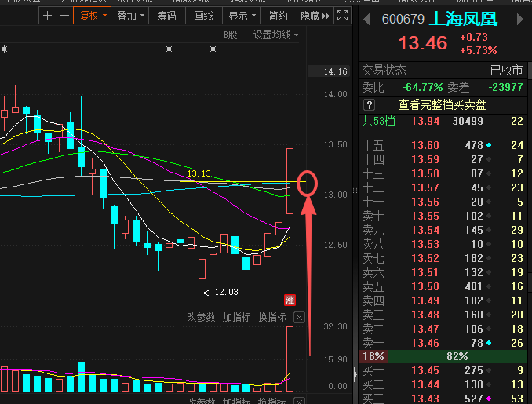
Task: Click 隐藏 to hide side panel
Action: point(315,16)
